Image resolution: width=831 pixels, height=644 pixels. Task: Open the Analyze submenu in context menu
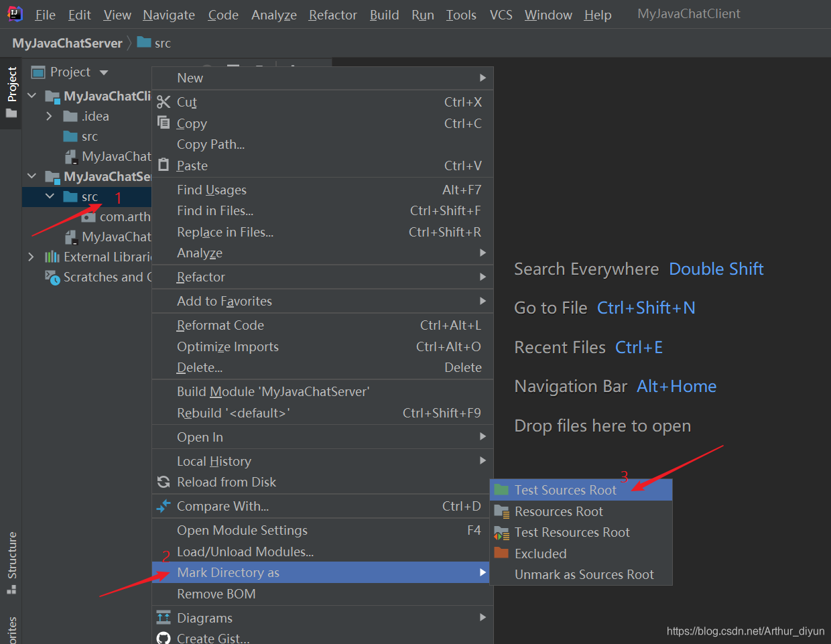(483, 253)
